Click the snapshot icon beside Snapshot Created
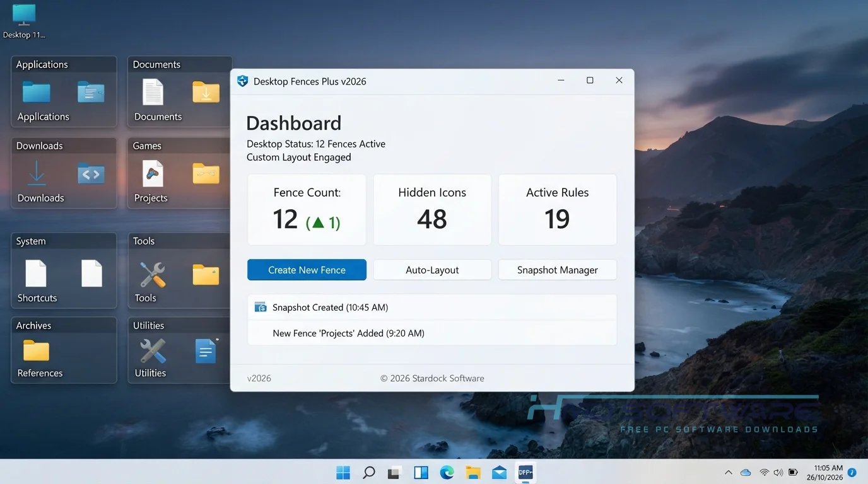 pyautogui.click(x=261, y=307)
